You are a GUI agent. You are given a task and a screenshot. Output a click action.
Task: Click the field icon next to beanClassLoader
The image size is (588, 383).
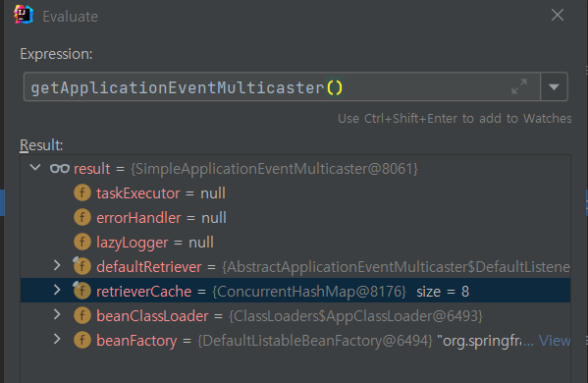pyautogui.click(x=82, y=315)
